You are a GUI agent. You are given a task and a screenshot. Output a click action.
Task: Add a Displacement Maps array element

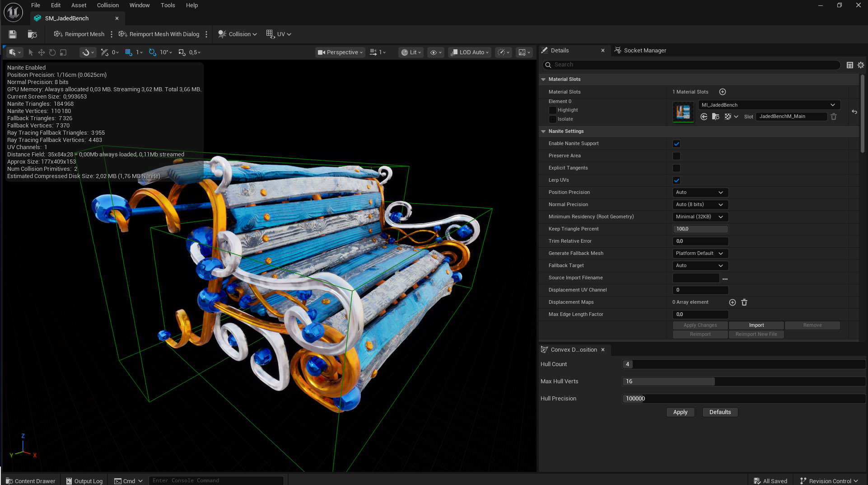(733, 302)
